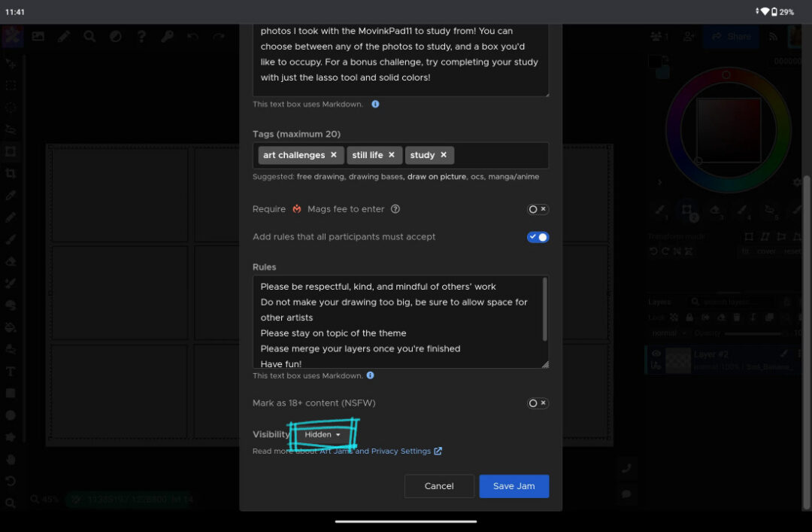Add suggested tag 'ocs'
This screenshot has height=532, width=812.
pyautogui.click(x=477, y=177)
